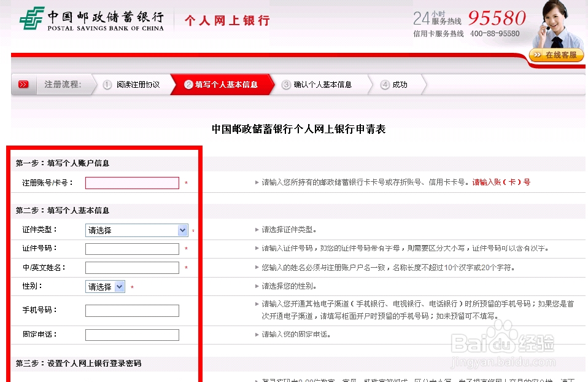Click the 第二步：填写个人基本信息 heading
Image resolution: width=588 pixels, height=382 pixels.
click(62, 211)
